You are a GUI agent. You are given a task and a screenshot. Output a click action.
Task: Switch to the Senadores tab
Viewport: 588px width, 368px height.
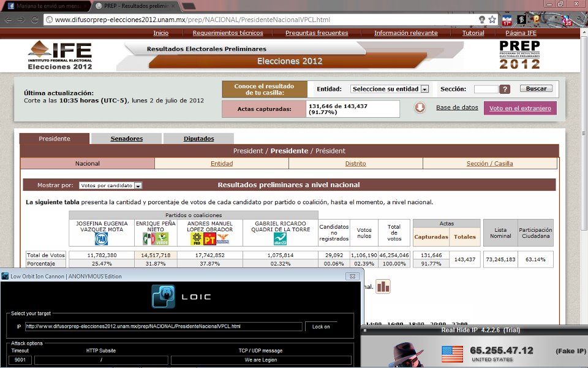pos(127,139)
